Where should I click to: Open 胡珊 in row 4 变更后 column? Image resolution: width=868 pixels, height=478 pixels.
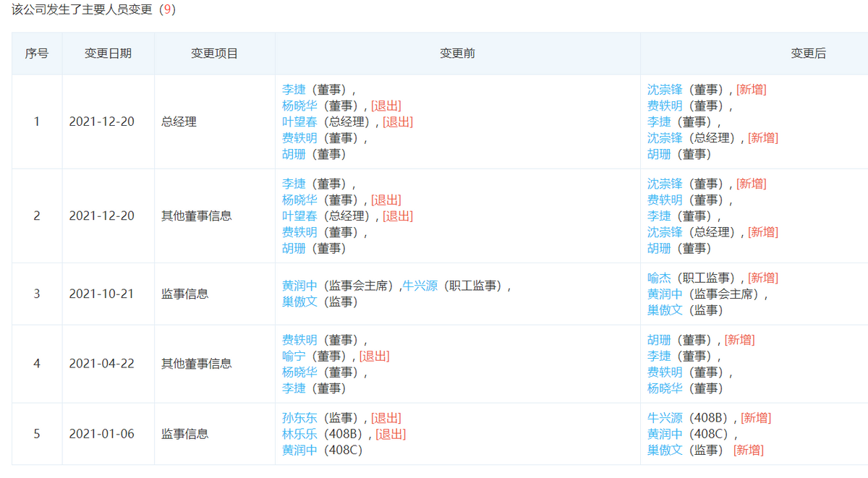pyautogui.click(x=659, y=340)
